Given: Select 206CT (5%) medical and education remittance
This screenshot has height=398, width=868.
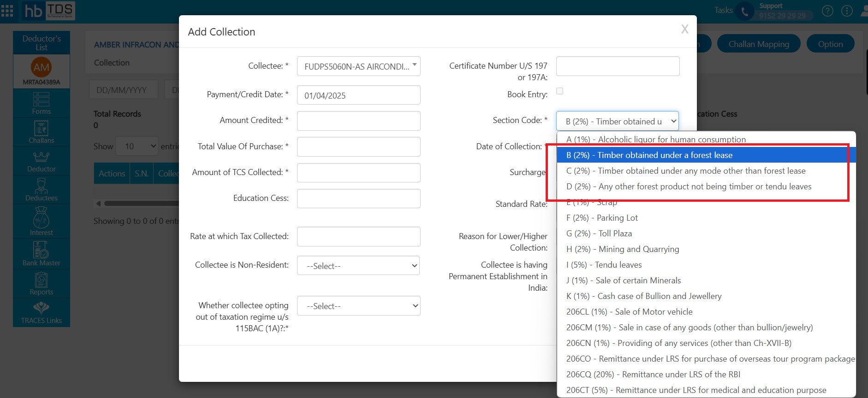Looking at the screenshot, I should [706, 390].
